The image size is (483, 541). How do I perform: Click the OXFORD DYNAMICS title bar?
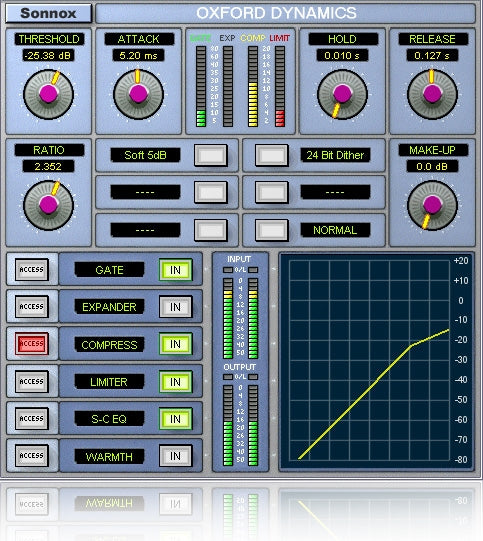(285, 13)
